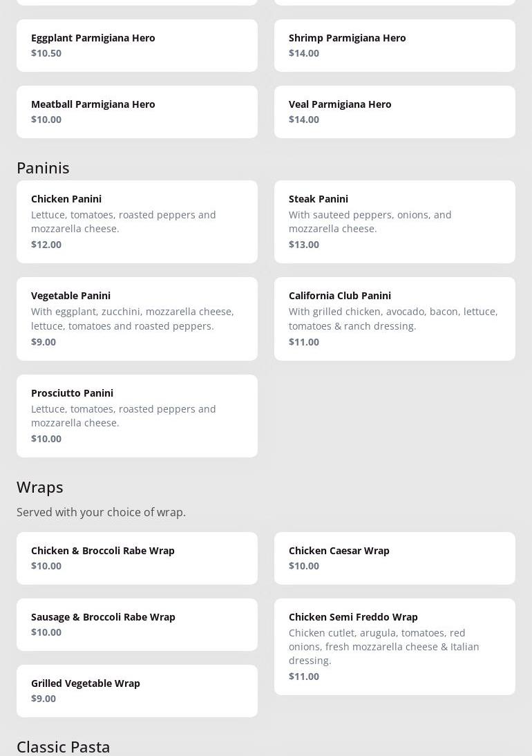
Task: Open the Sausage & Broccoli Rabe Wrap
Action: pos(137,625)
